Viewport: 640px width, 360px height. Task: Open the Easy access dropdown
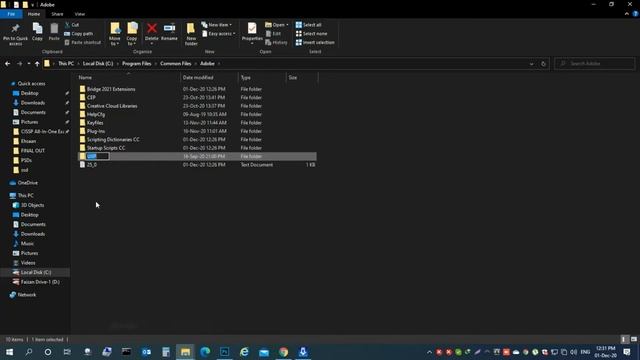[218, 34]
